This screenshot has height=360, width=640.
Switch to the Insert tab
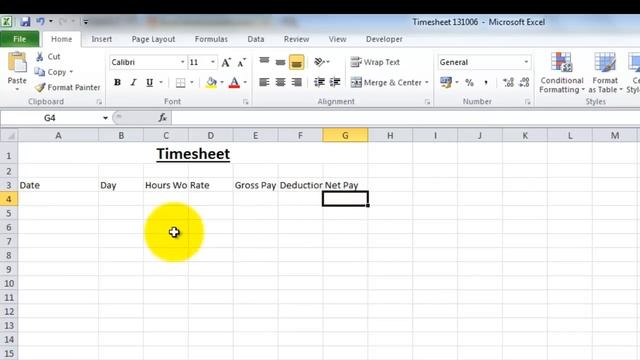pyautogui.click(x=102, y=39)
